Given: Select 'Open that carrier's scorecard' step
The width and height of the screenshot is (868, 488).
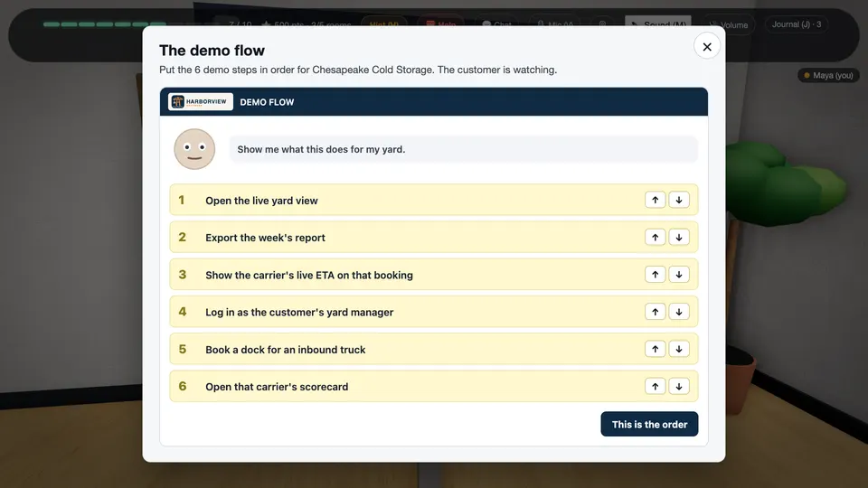Looking at the screenshot, I should (x=433, y=386).
